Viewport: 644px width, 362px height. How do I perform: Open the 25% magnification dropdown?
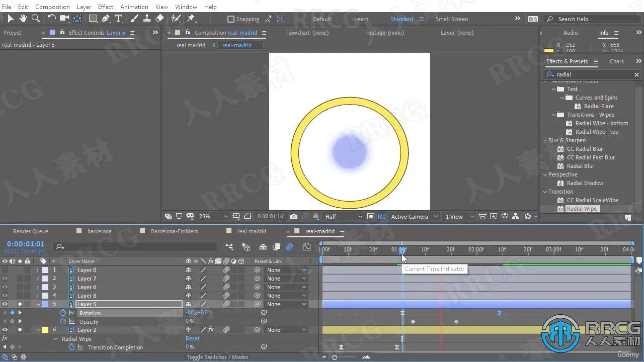[x=213, y=217]
